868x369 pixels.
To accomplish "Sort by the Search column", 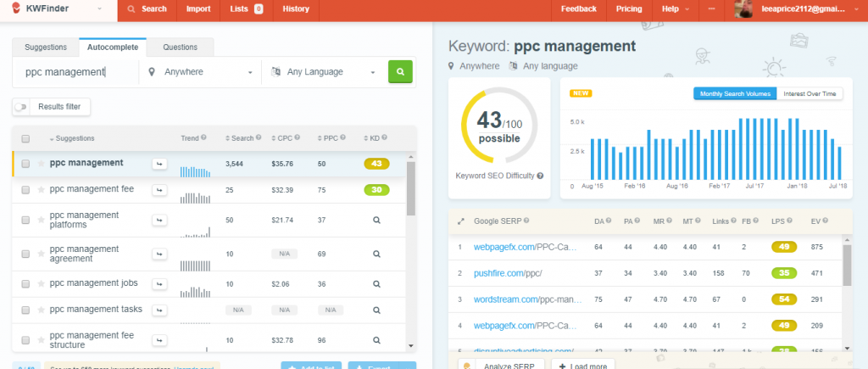I will (x=240, y=138).
